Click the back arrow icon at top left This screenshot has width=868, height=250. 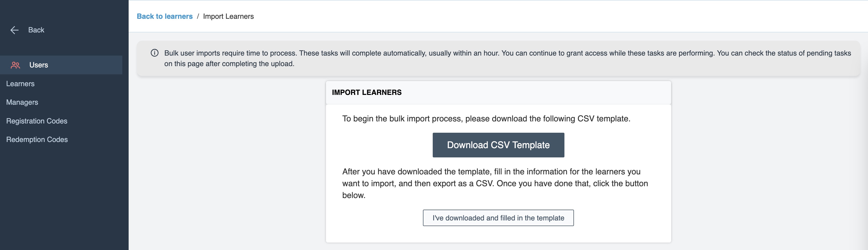14,30
